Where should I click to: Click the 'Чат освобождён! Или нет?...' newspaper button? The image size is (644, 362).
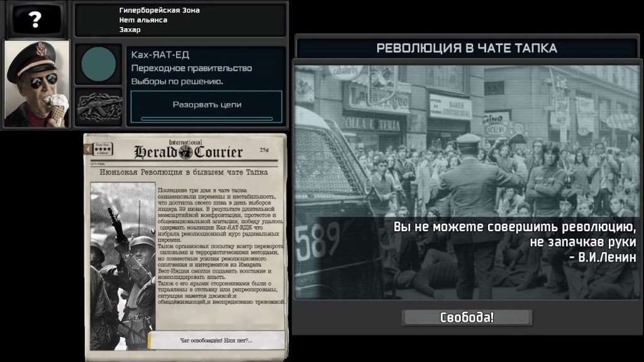[216, 340]
